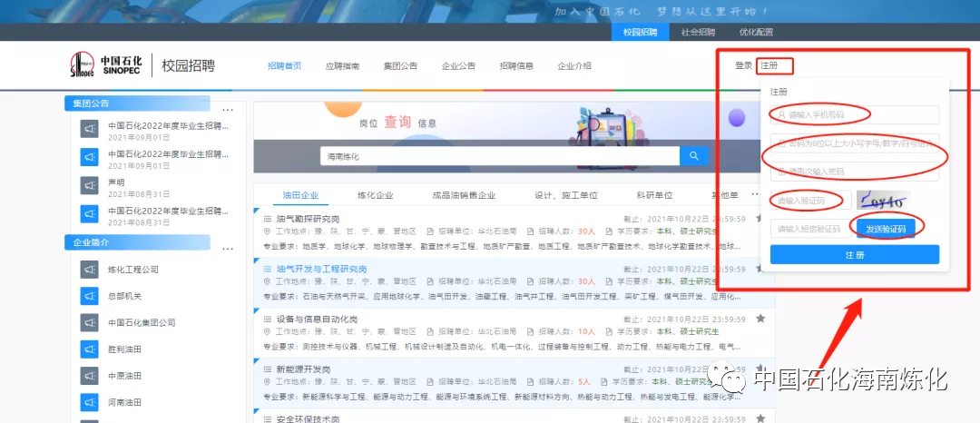Switch to 优化配置 top tab
The width and height of the screenshot is (980, 423).
(756, 32)
